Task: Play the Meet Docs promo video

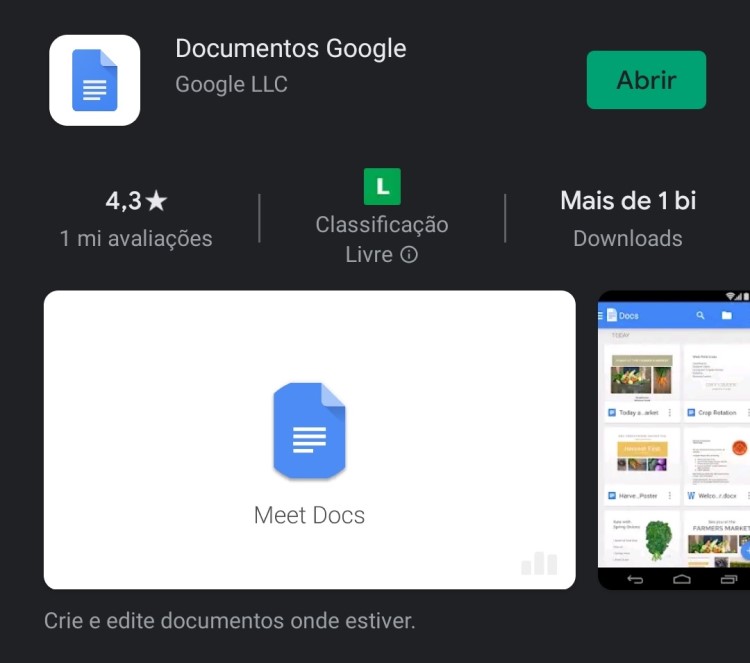Action: 309,440
